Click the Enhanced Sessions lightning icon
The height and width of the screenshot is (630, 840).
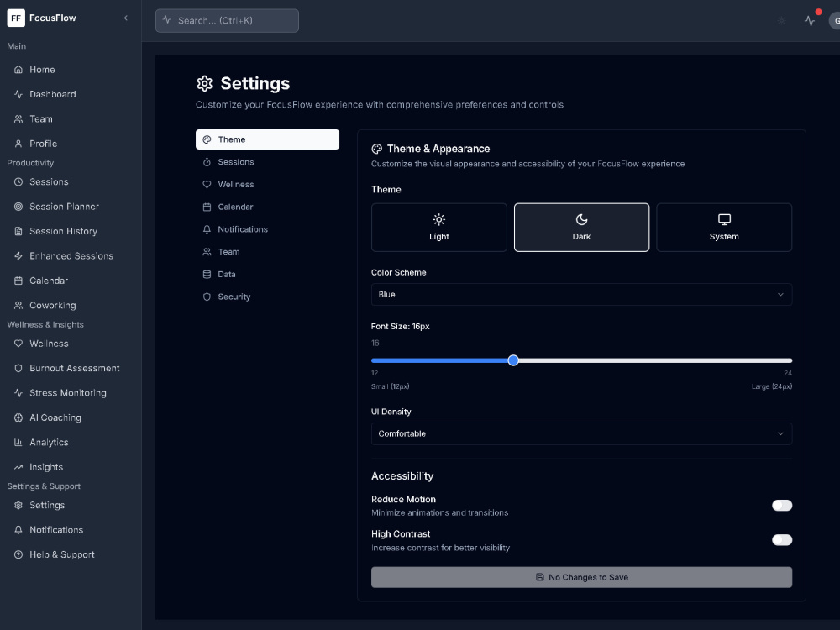point(18,255)
